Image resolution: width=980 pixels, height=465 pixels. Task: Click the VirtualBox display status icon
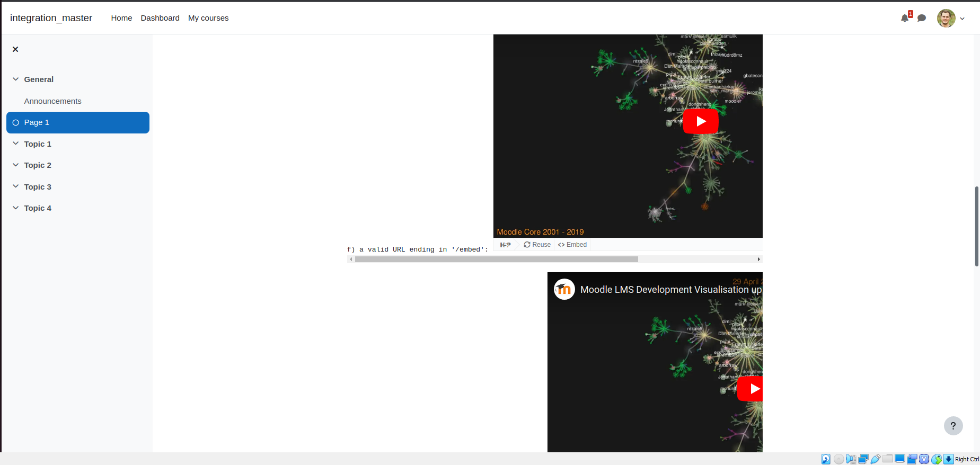(x=900, y=459)
